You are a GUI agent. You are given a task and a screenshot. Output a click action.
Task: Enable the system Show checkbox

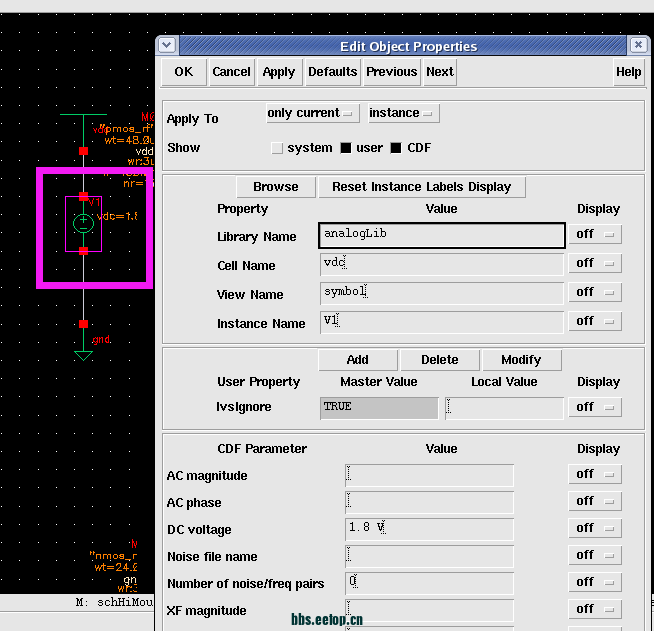click(x=277, y=148)
